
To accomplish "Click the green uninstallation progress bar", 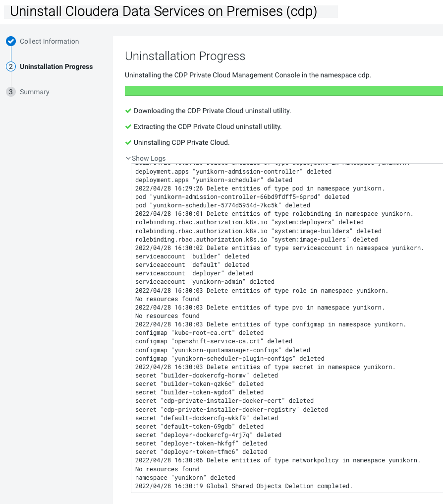I will (283, 90).
